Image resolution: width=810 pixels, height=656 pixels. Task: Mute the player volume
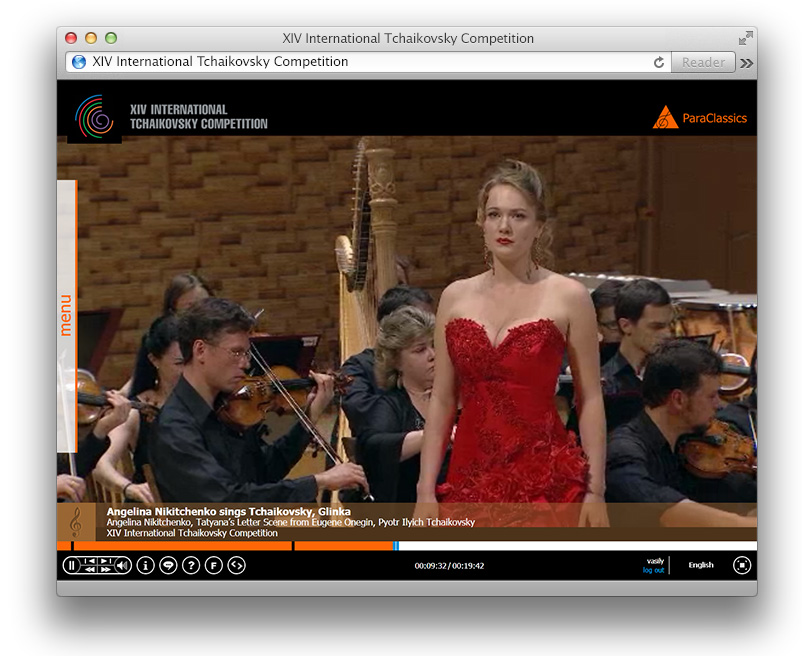122,565
